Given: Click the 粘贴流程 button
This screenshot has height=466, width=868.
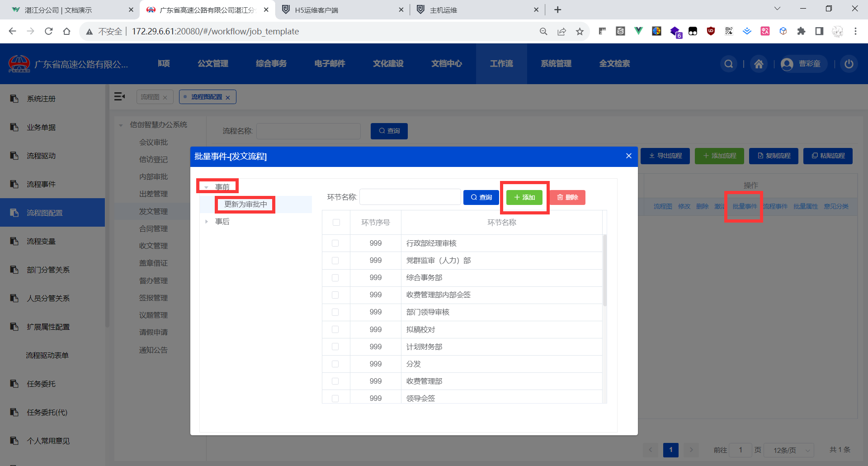Looking at the screenshot, I should pos(828,156).
